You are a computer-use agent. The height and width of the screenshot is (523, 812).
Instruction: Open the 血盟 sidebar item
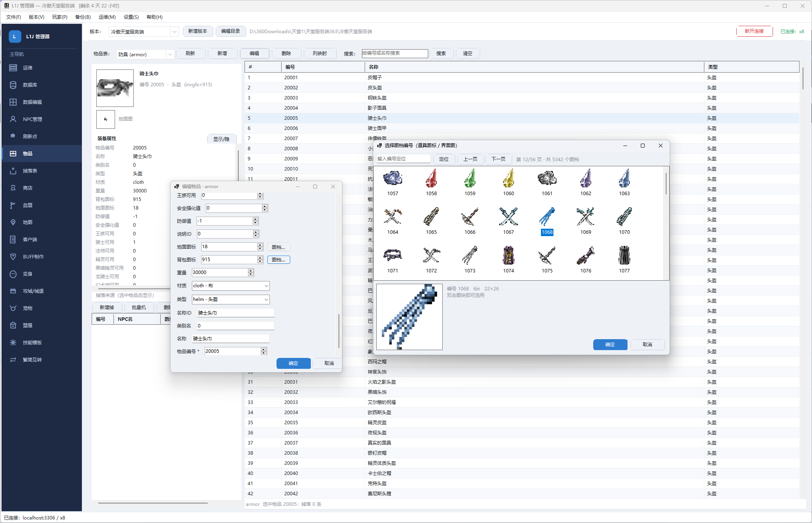(x=42, y=205)
